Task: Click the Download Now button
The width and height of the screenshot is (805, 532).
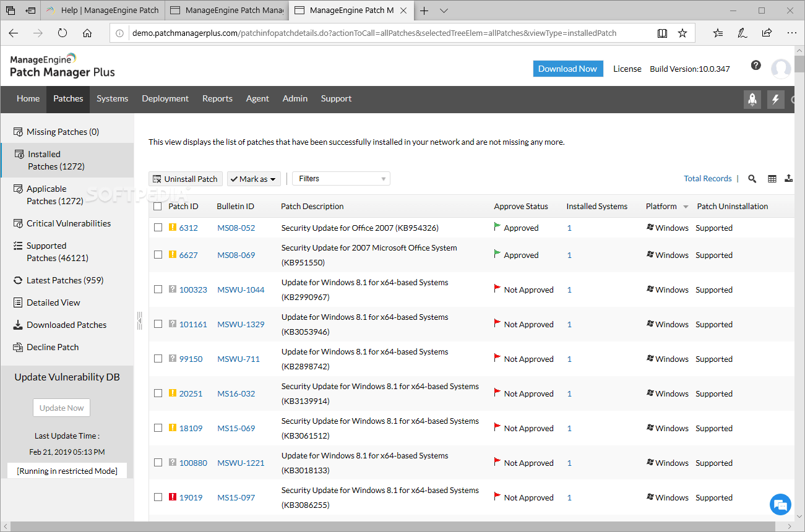Action: click(567, 69)
